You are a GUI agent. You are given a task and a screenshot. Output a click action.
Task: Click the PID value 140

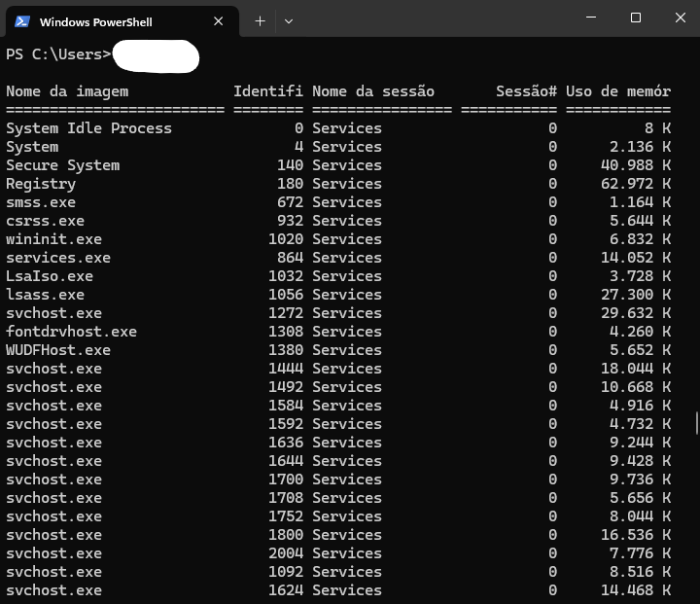[x=290, y=165]
